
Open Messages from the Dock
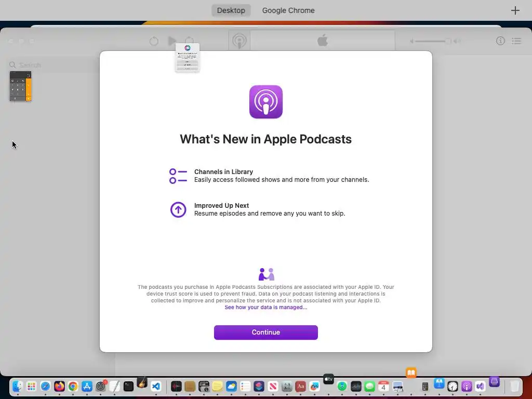370,387
